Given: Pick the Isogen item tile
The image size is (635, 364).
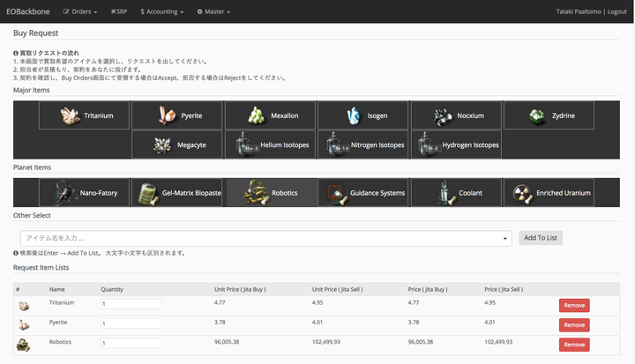Looking at the screenshot, I should click(x=362, y=115).
